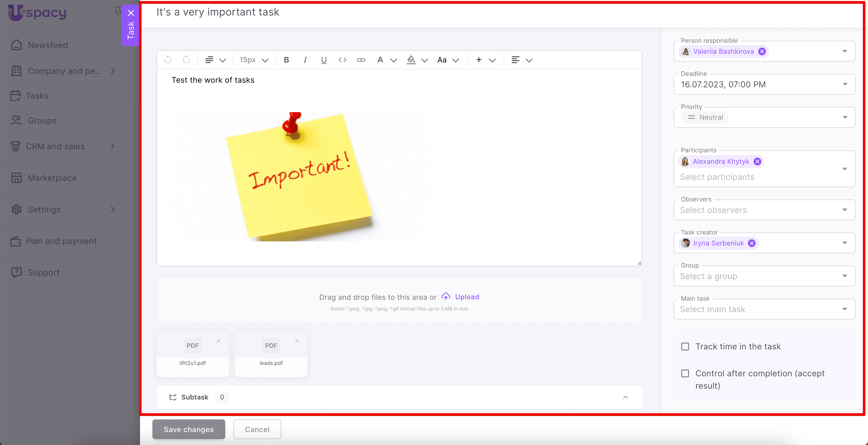Insert code block using angle brackets icon

point(342,60)
